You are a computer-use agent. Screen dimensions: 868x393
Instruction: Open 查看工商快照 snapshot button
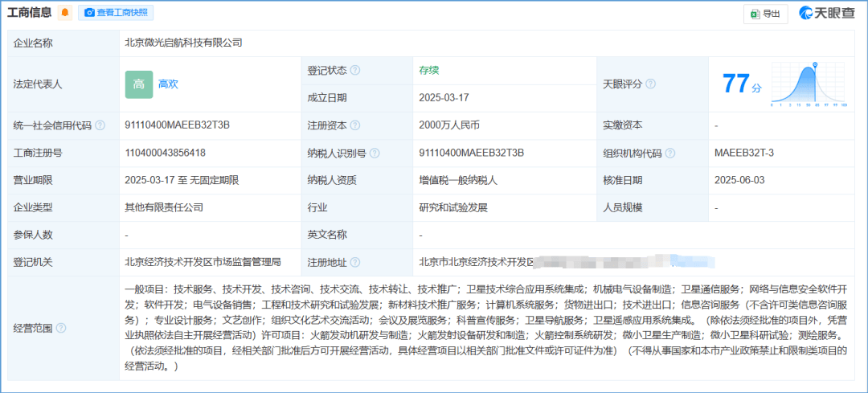tap(118, 13)
